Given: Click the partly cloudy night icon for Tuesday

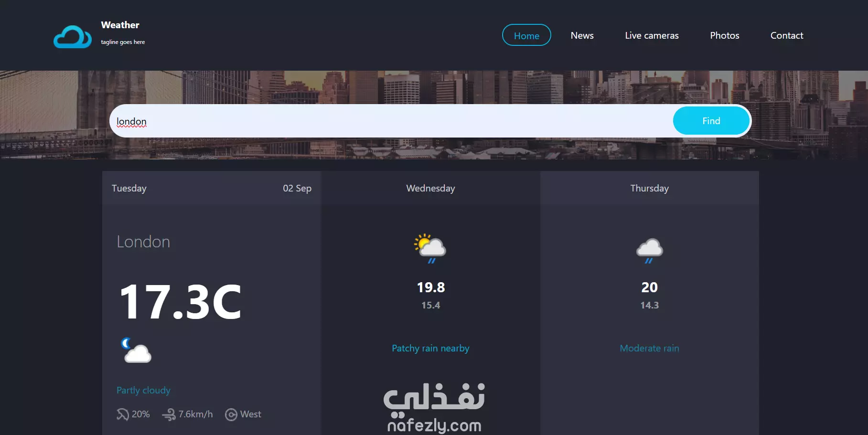Looking at the screenshot, I should [136, 350].
